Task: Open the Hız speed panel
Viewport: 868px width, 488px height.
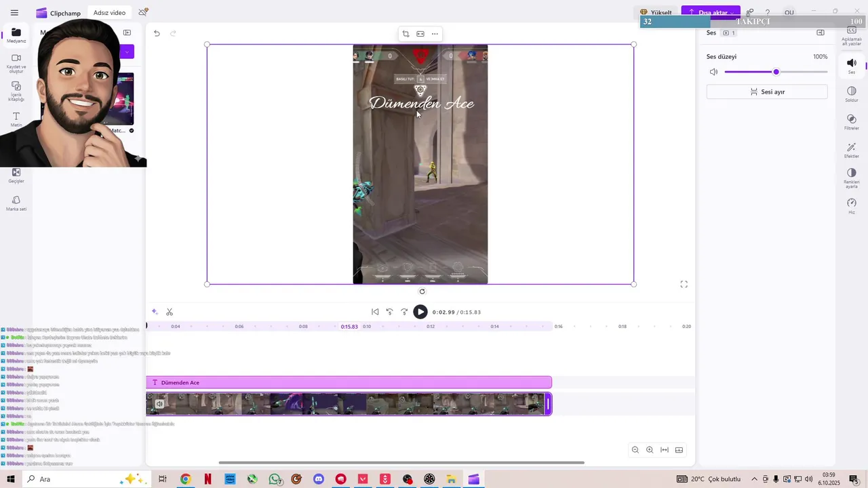Action: pyautogui.click(x=852, y=206)
